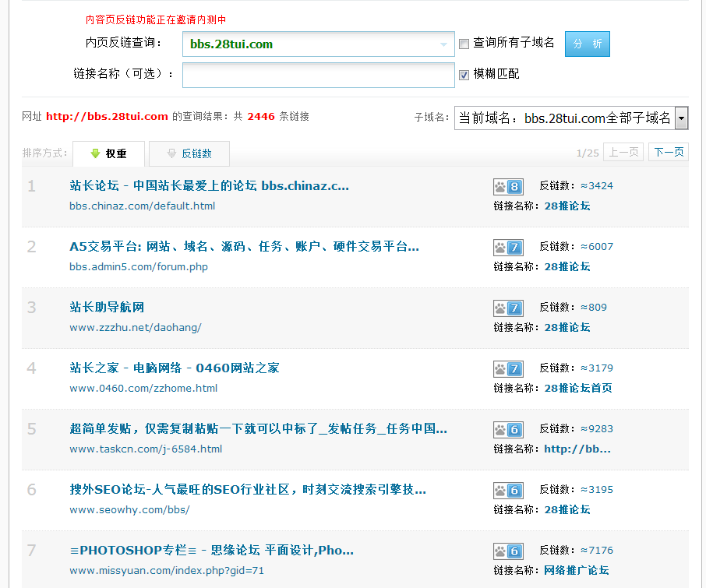Open the ≡PHOTOSHOP专栏≡ 思缘论坛 result link

212,550
